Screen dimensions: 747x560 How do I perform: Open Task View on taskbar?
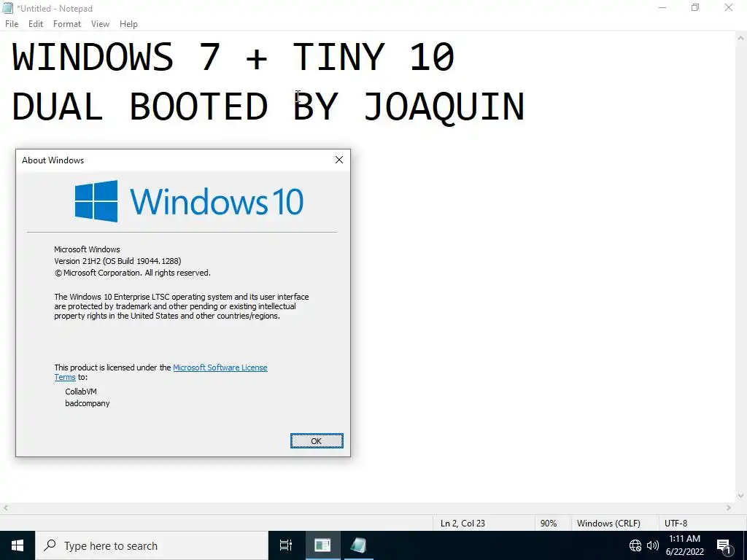[286, 545]
